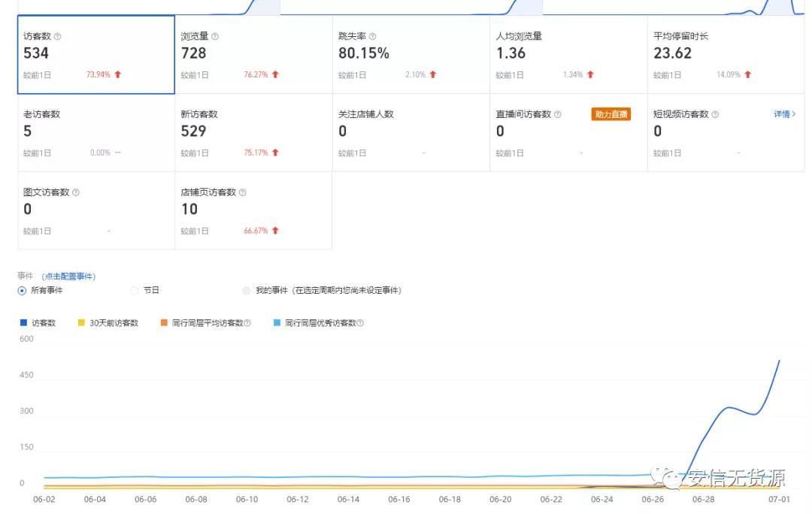The width and height of the screenshot is (812, 514).
Task: Open the 店铺页访客数 help icon
Action: tap(242, 192)
